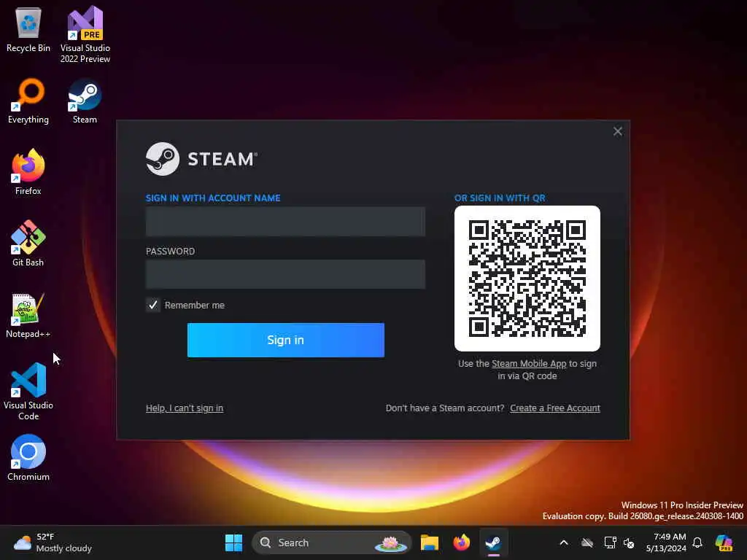The width and height of the screenshot is (747, 560).
Task: Uncheck the Remember me checkbox
Action: click(153, 305)
